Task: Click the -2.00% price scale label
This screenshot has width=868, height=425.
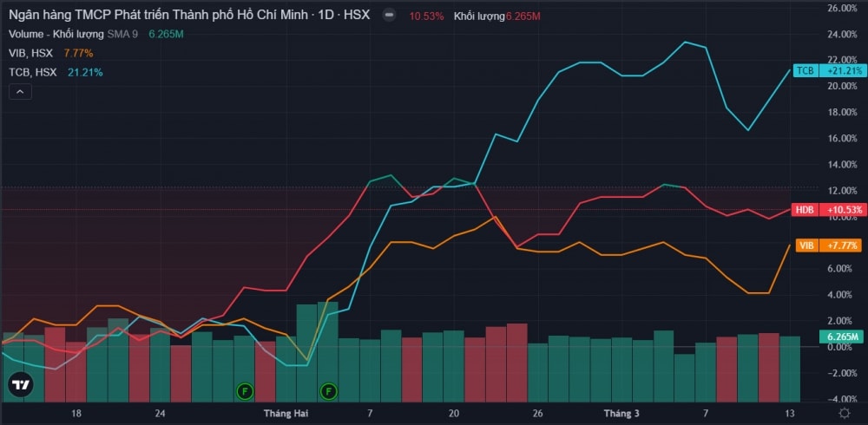Action: [842, 373]
